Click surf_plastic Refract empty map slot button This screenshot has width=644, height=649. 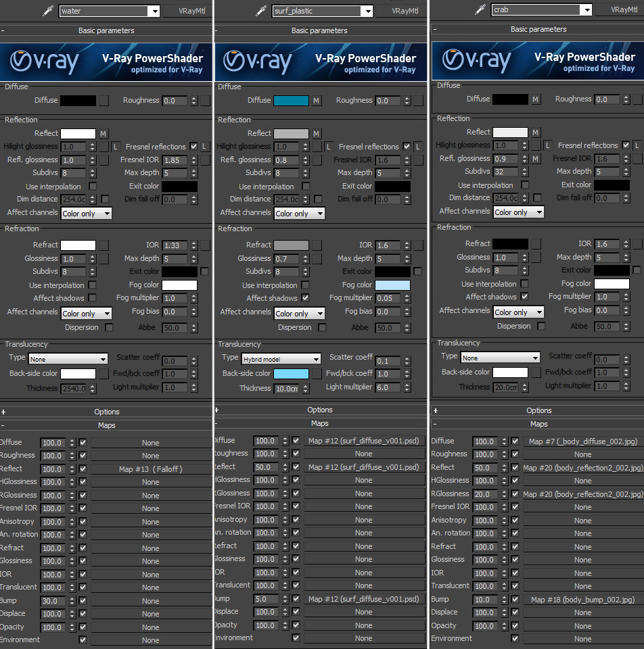click(x=317, y=245)
